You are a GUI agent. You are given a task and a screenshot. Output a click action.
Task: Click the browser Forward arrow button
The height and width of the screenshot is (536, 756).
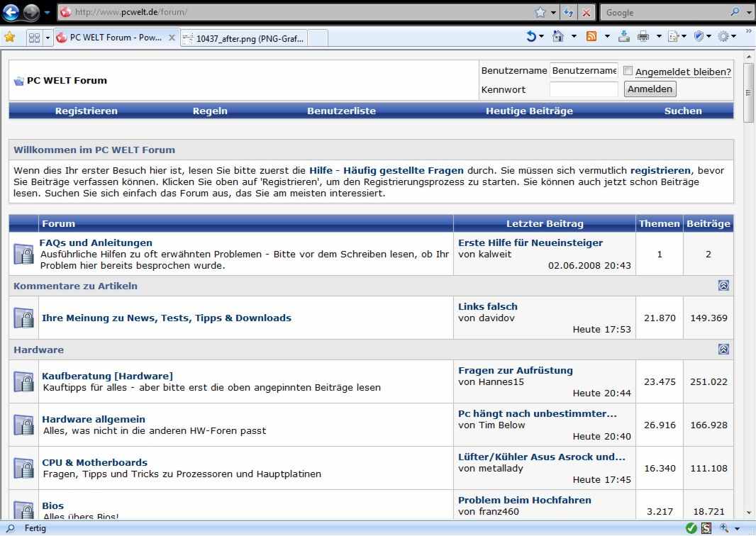tap(31, 13)
